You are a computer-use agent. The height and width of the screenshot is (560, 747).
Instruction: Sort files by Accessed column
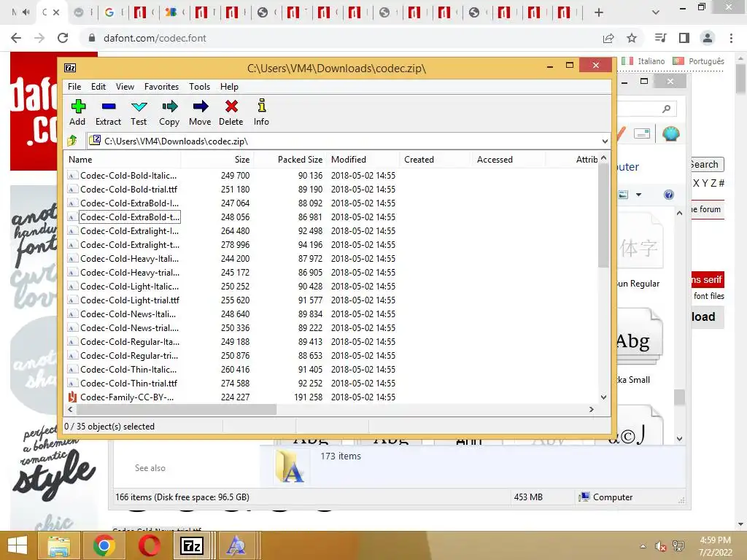click(x=508, y=160)
